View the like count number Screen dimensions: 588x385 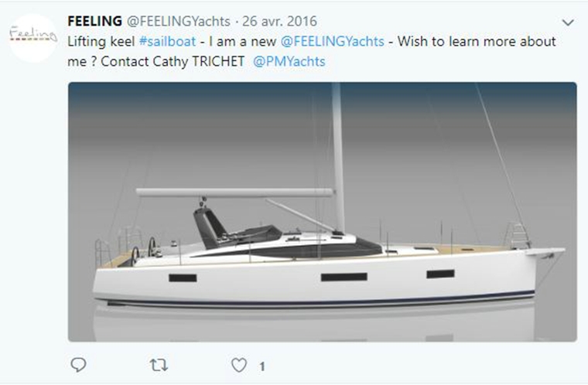[x=262, y=366]
